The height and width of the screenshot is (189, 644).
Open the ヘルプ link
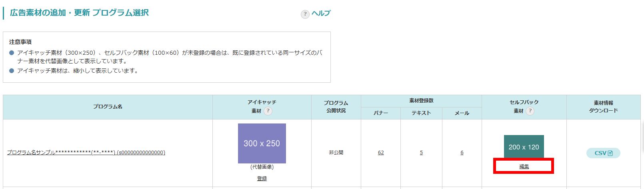[x=321, y=14]
